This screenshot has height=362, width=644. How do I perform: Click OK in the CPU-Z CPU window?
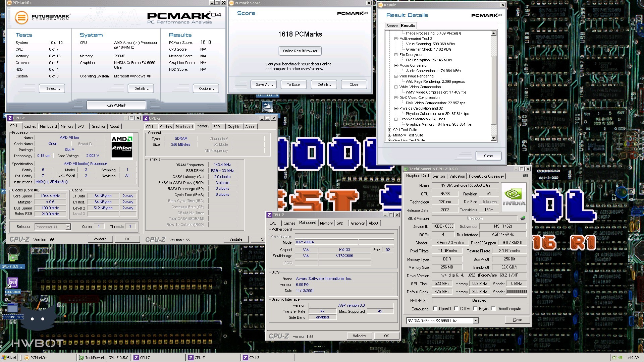(x=127, y=239)
